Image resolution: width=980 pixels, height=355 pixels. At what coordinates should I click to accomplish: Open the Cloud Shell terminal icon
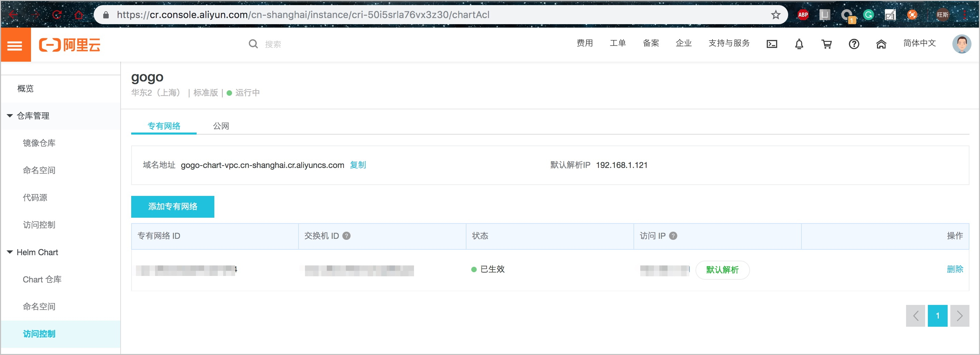point(771,44)
